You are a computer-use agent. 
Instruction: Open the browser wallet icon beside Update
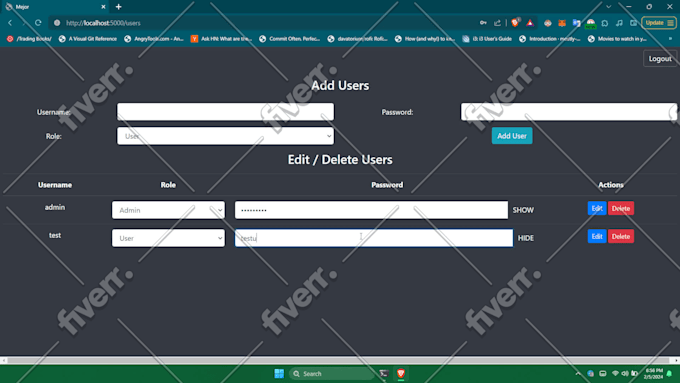point(634,23)
